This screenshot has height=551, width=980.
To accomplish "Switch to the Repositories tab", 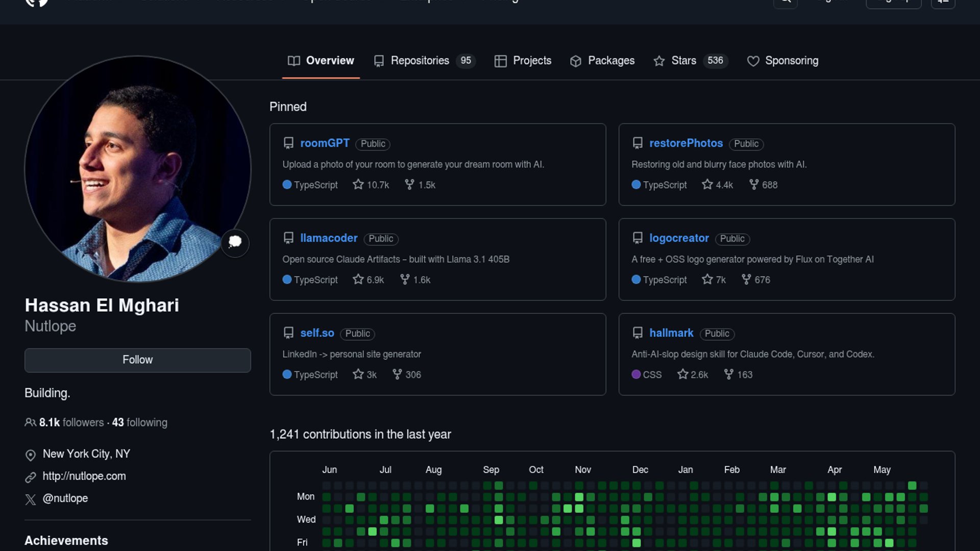I will click(424, 61).
